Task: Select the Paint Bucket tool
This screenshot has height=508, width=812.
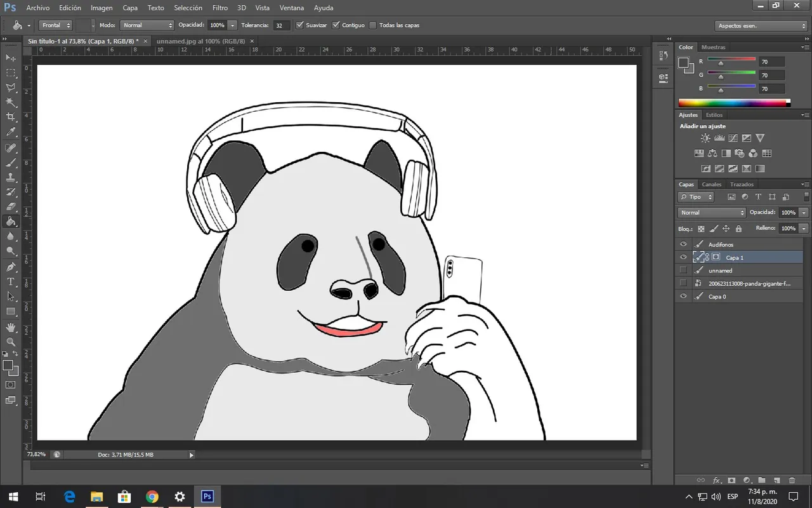Action: tap(11, 222)
